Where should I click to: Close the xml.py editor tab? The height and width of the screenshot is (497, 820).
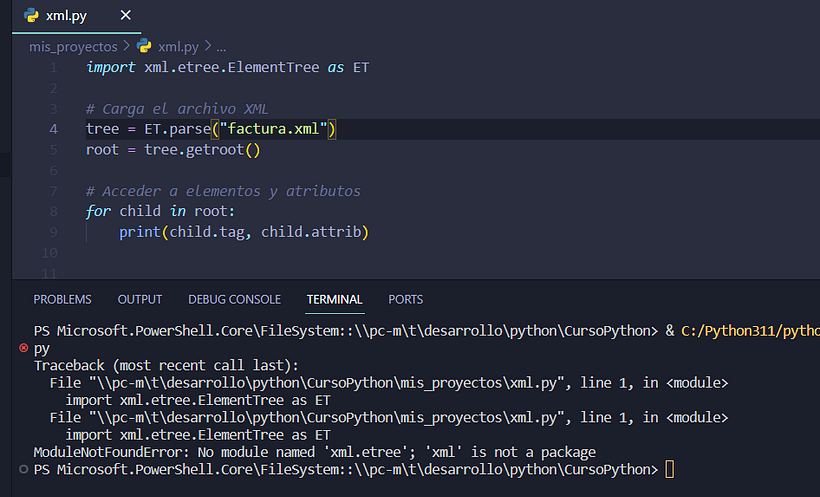tap(126, 15)
